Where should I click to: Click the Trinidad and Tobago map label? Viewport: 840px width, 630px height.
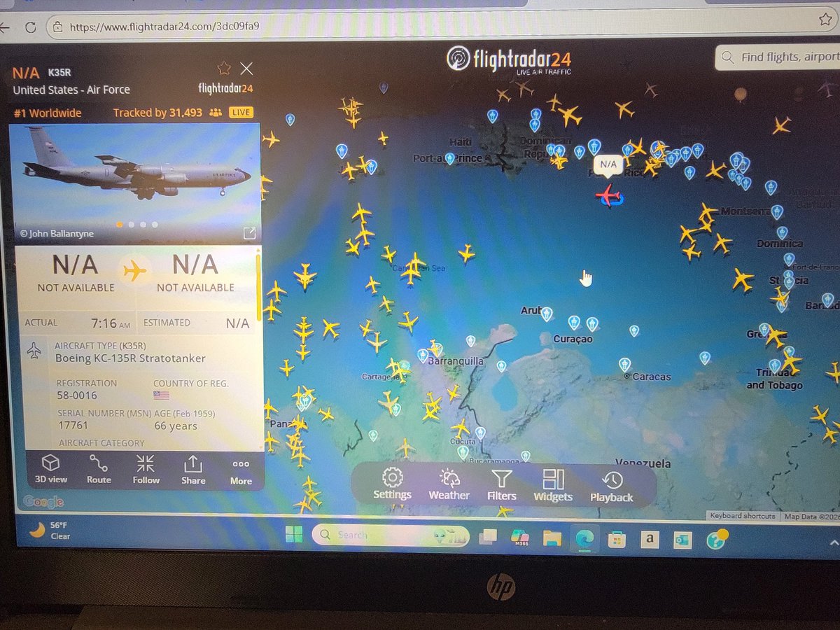click(774, 379)
